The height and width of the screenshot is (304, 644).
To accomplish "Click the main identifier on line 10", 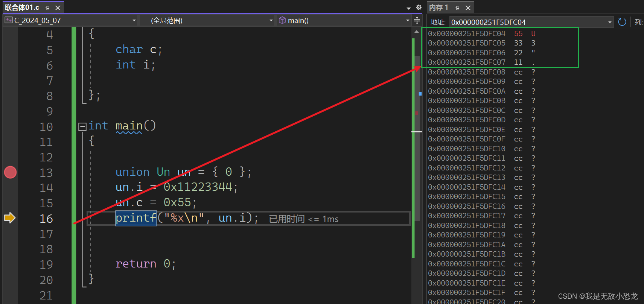I will coord(129,126).
